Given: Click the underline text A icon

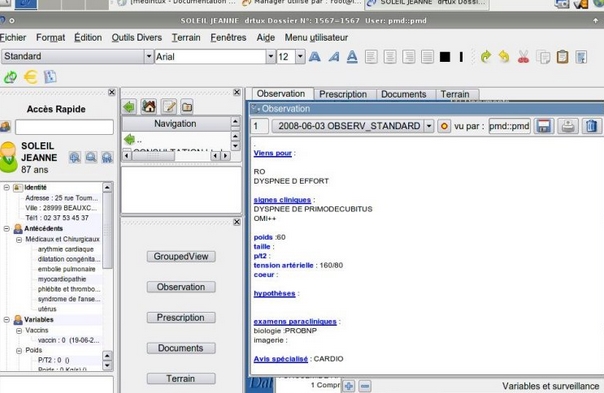Looking at the screenshot, I should 352,57.
